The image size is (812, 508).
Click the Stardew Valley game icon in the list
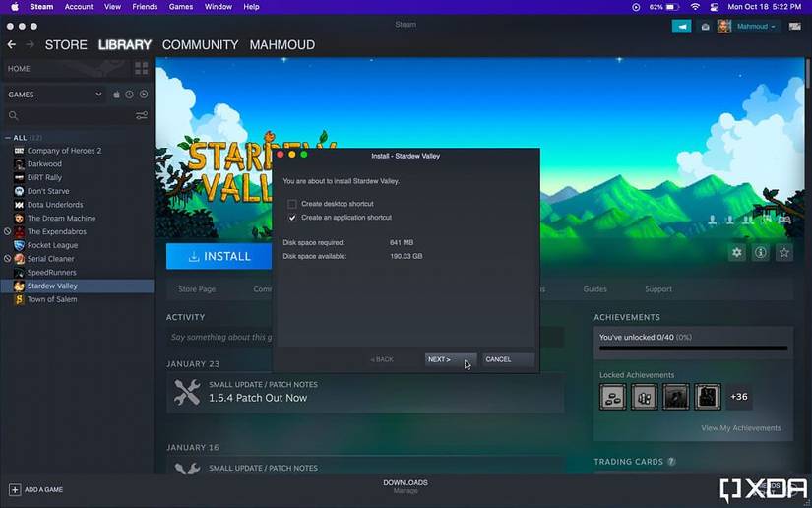point(19,286)
